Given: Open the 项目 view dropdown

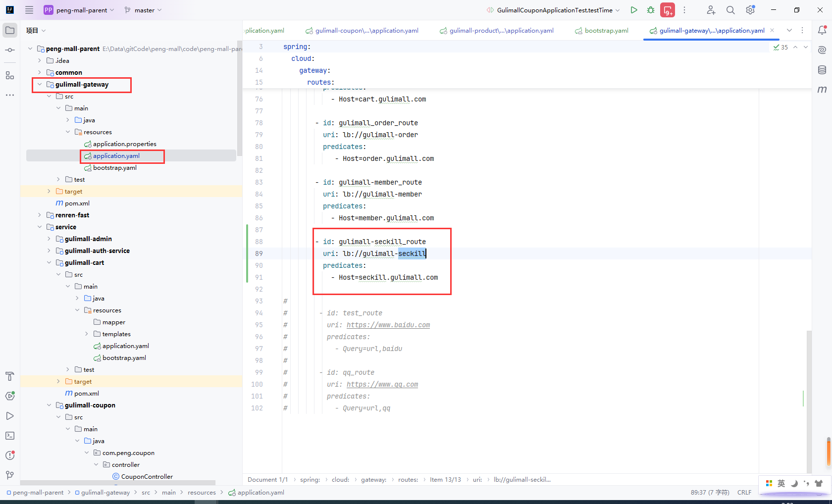Looking at the screenshot, I should [36, 30].
